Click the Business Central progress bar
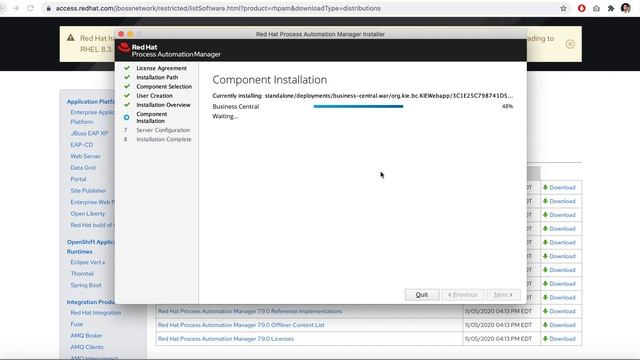 click(x=358, y=107)
